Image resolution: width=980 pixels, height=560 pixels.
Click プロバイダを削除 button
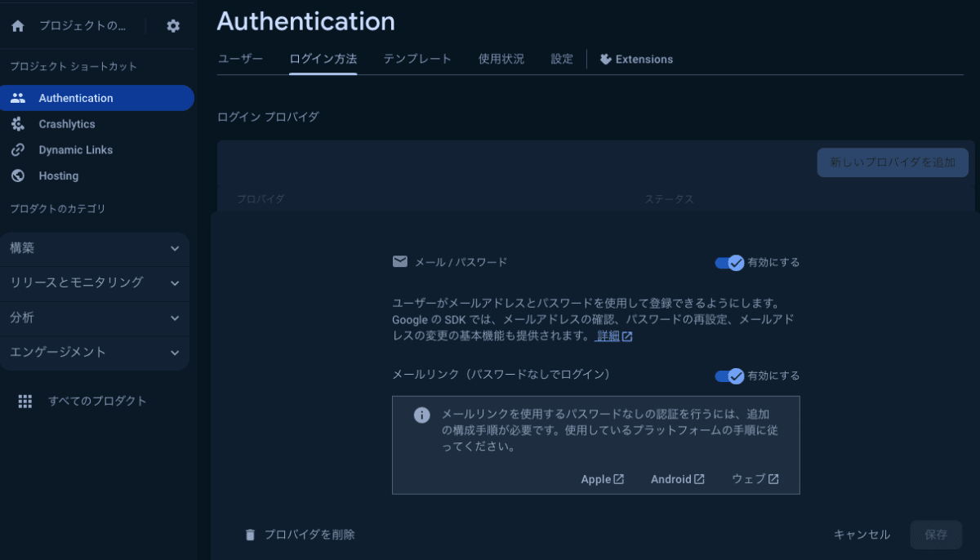pos(300,535)
